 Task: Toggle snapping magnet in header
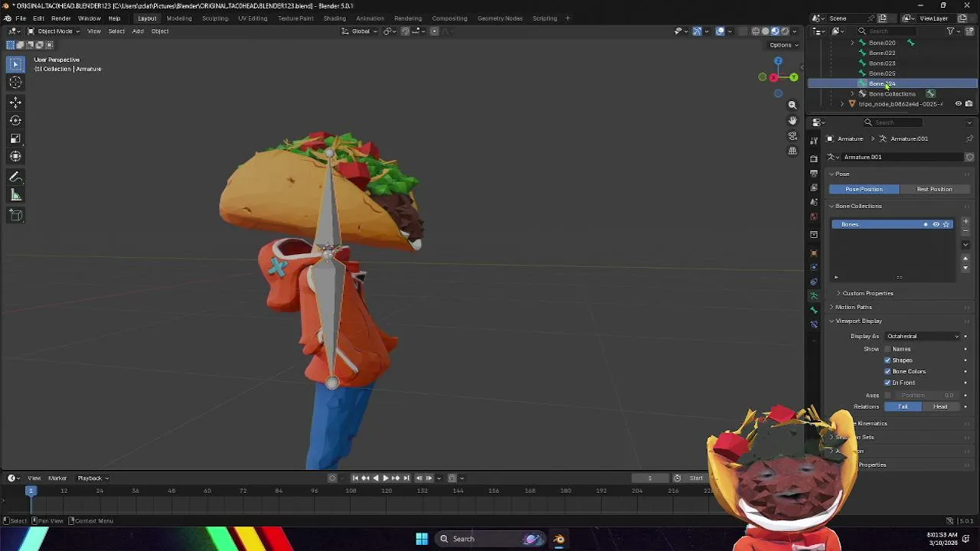(405, 31)
